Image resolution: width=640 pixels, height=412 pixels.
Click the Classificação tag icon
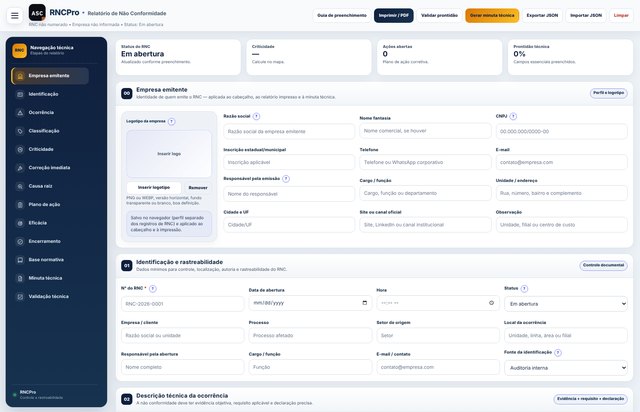coord(20,131)
